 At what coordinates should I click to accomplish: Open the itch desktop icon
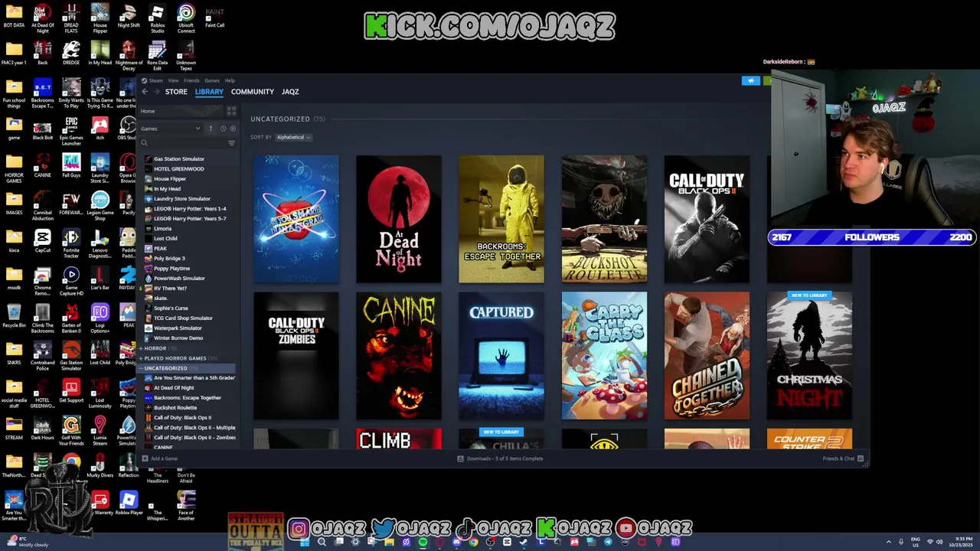[x=100, y=128]
